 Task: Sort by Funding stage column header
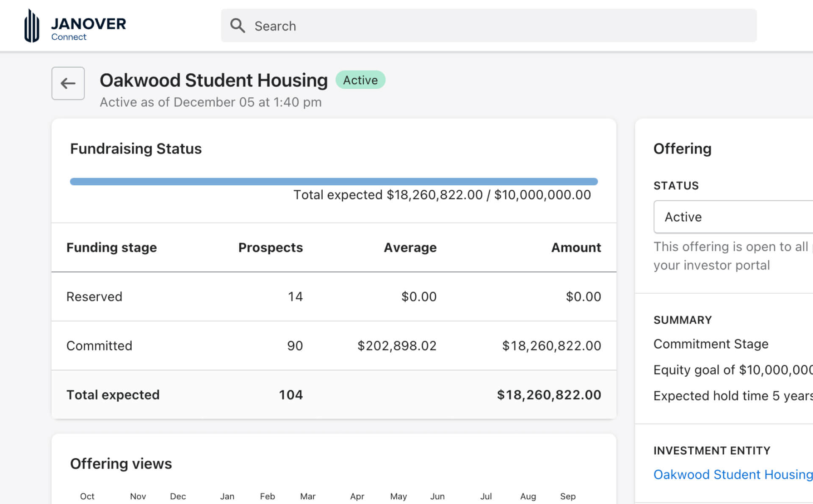111,248
